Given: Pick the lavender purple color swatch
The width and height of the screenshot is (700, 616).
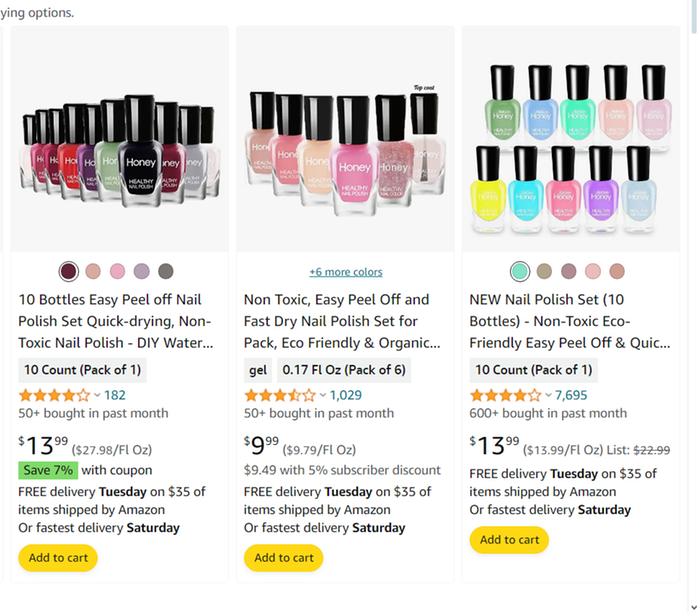Looking at the screenshot, I should [141, 271].
